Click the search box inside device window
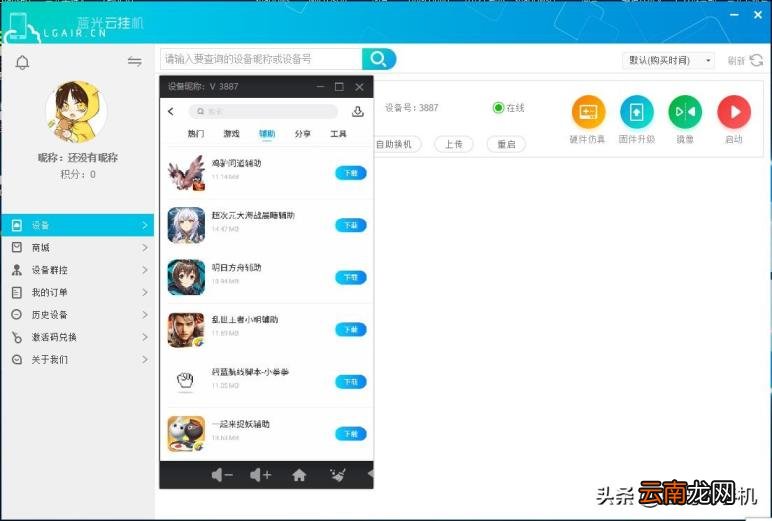 (x=263, y=111)
